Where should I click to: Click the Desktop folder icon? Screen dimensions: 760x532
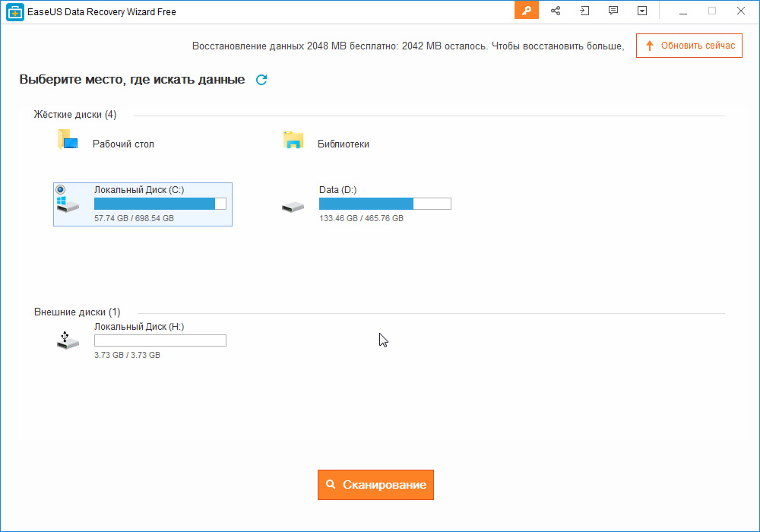pyautogui.click(x=68, y=139)
